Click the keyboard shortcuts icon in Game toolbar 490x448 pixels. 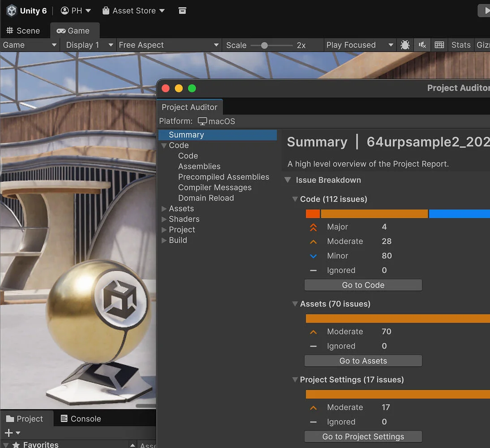439,45
